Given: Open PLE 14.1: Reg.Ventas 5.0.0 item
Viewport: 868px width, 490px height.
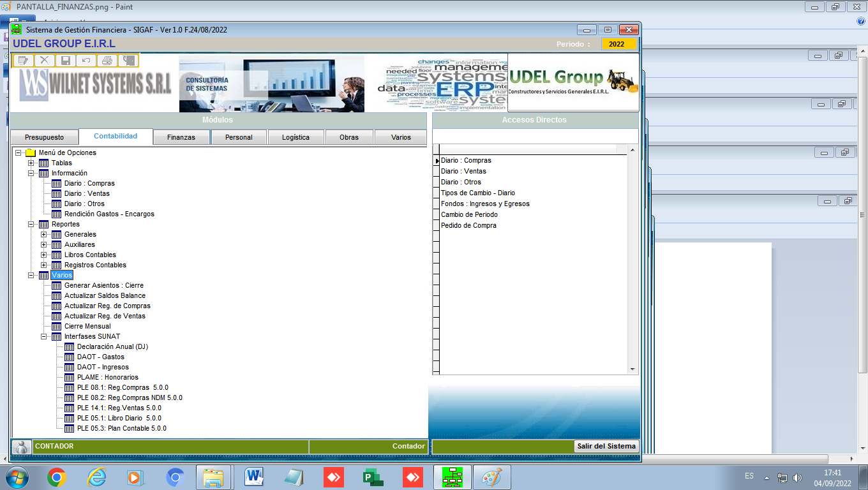Looking at the screenshot, I should 119,408.
